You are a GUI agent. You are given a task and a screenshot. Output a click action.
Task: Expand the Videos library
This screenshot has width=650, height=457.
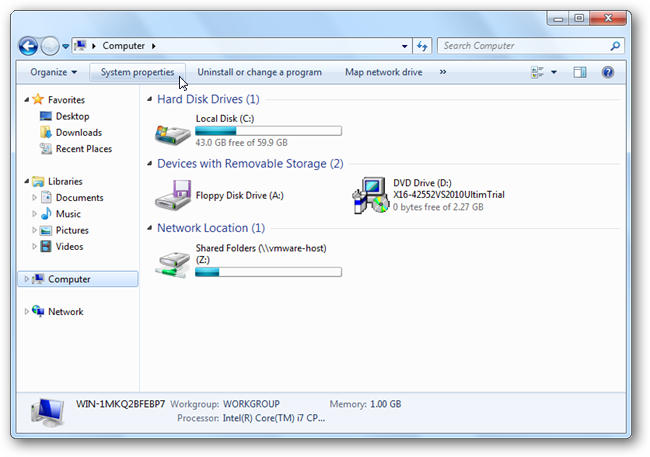click(x=34, y=246)
